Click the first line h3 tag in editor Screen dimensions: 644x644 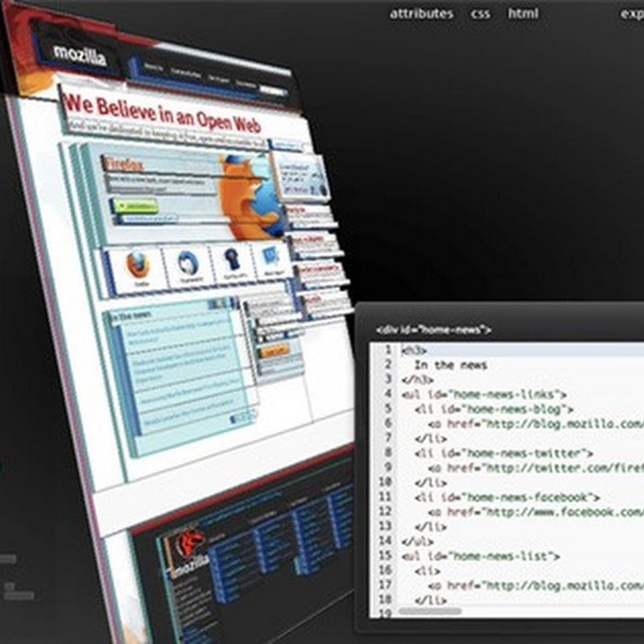click(x=414, y=350)
